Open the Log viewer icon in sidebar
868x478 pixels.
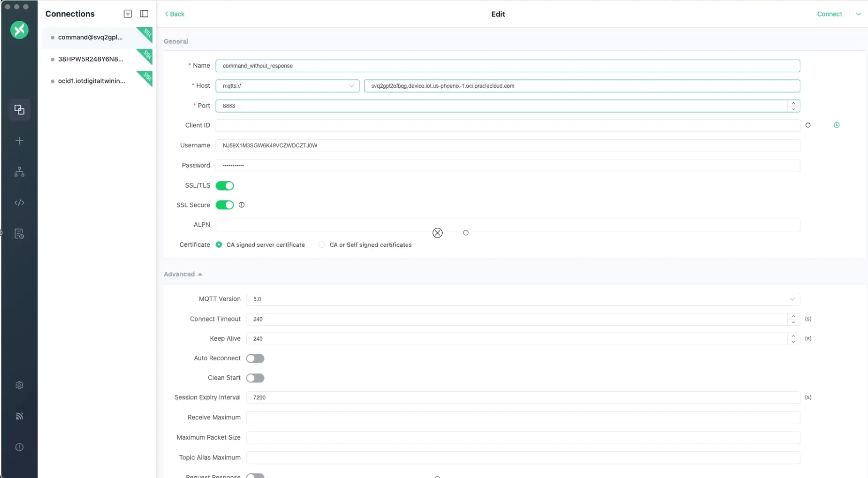point(19,233)
